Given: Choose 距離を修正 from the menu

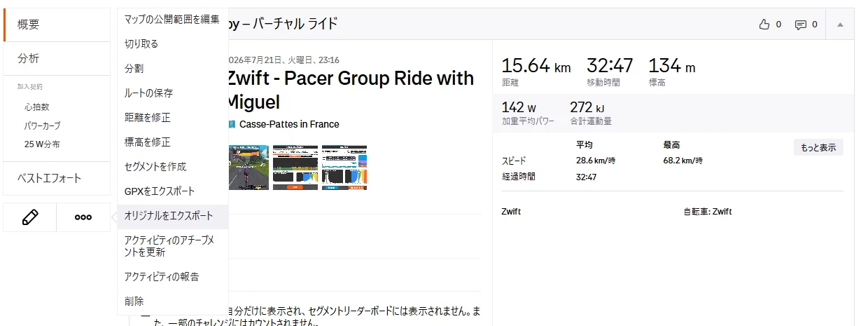Looking at the screenshot, I should point(172,117).
